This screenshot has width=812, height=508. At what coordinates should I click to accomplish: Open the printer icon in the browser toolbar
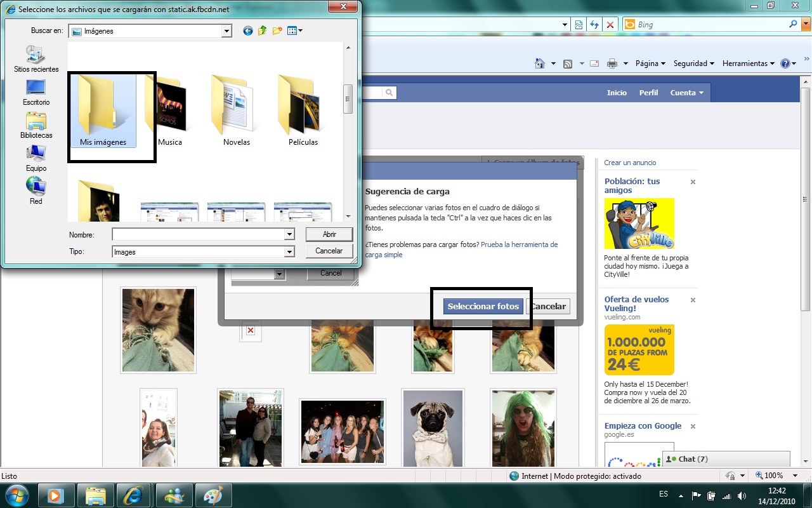613,63
